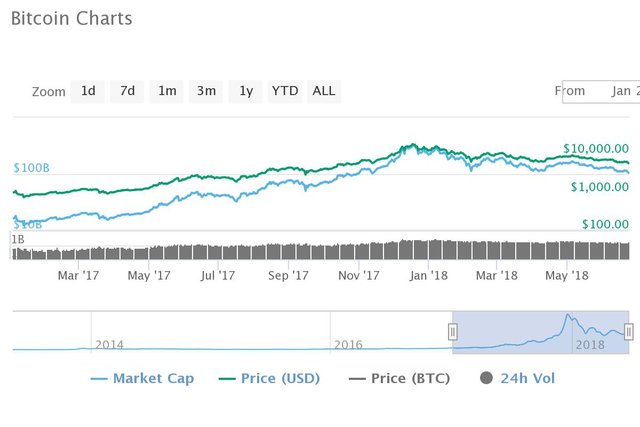Image resolution: width=640 pixels, height=427 pixels.
Task: Click the shaded navigator selection area
Action: pos(540,332)
